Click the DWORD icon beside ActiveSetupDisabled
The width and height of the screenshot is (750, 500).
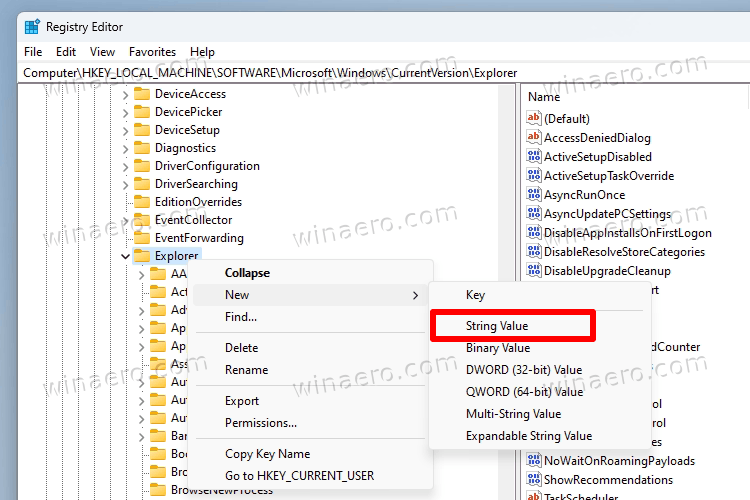coord(533,156)
